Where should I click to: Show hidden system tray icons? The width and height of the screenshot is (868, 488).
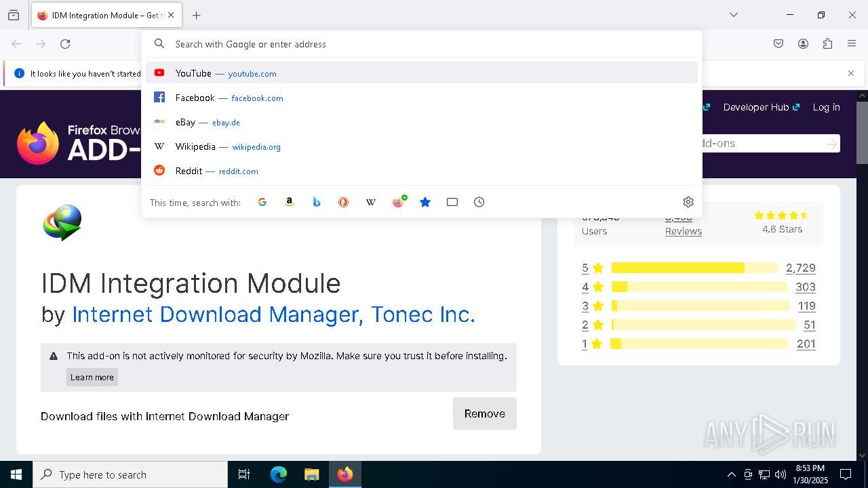click(x=731, y=474)
